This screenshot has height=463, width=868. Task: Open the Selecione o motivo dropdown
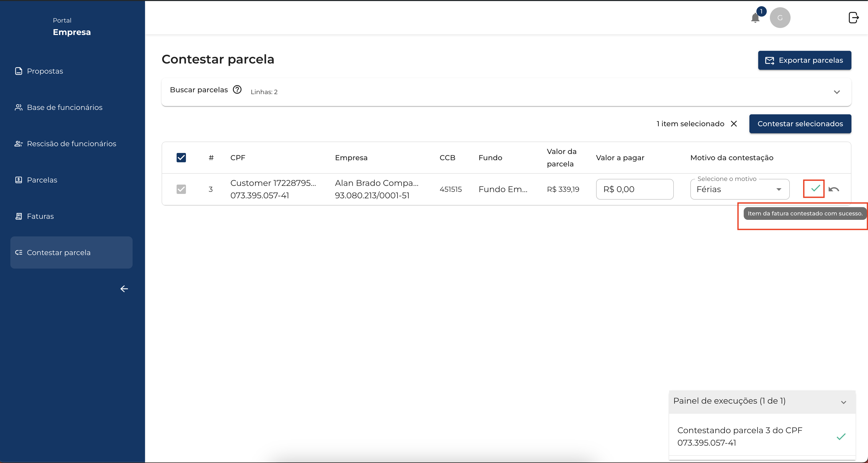(x=739, y=189)
